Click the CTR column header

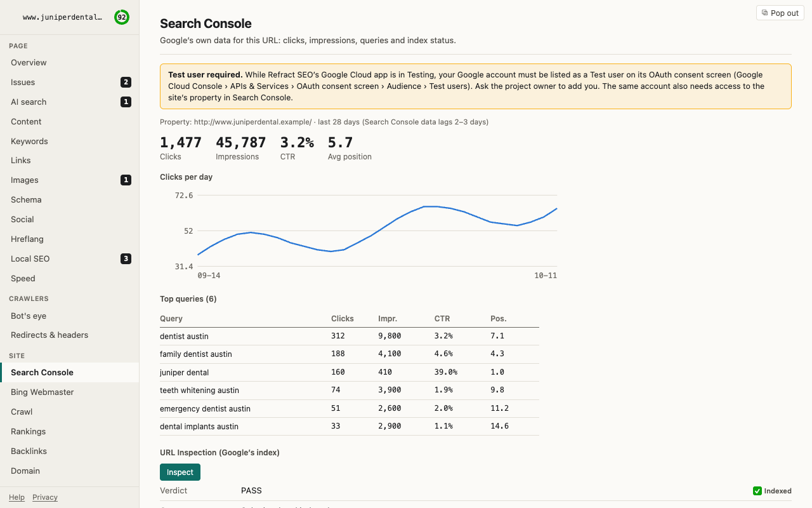click(442, 318)
